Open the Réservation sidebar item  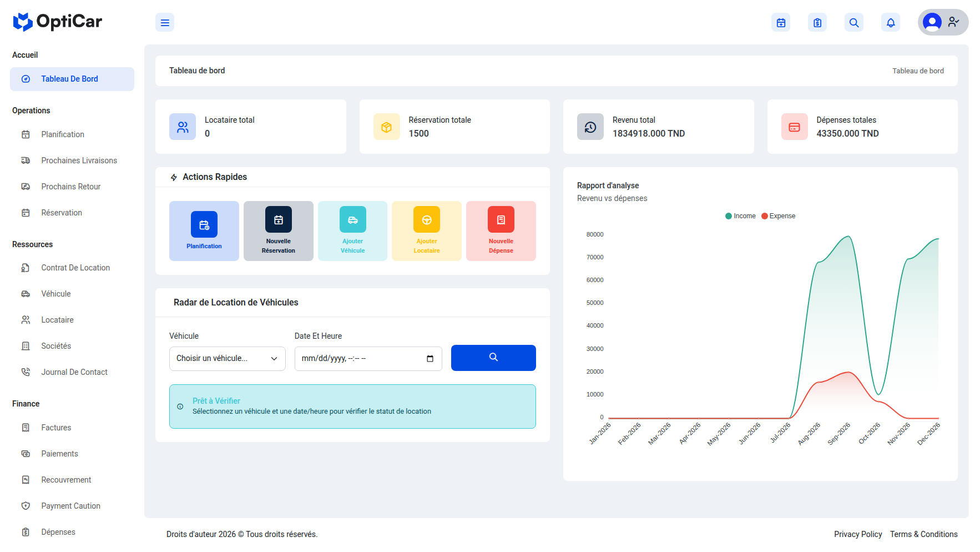tap(72, 213)
